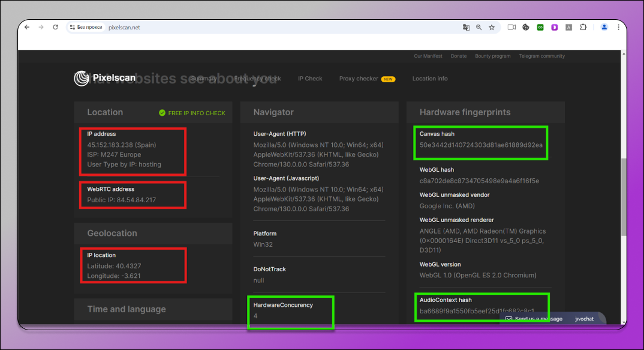Open the IP Check tab
Screen dimensions: 644x350
click(310, 79)
